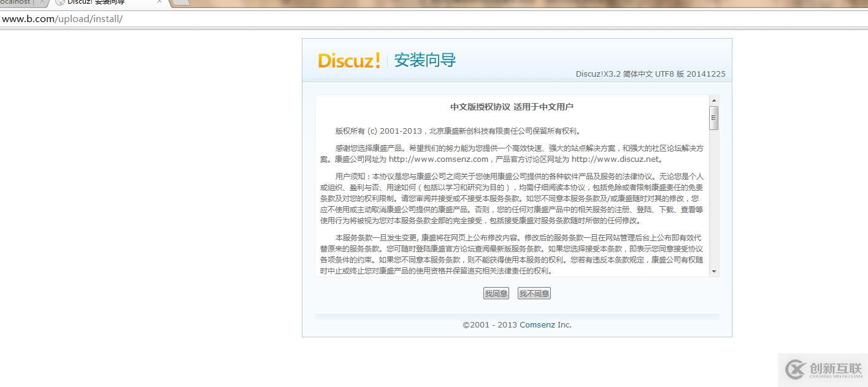Click the 安装向导 header title
This screenshot has height=387, width=868.
coord(424,60)
